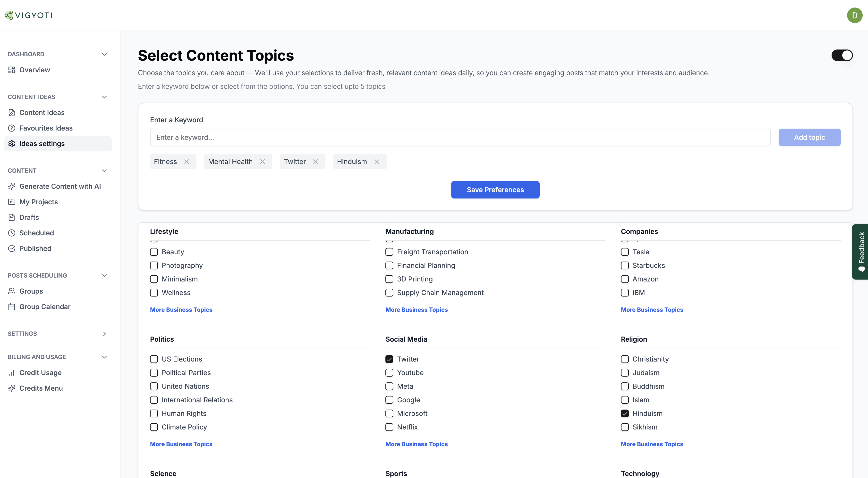Check the Amazon checkbox
Screen dimensions: 868x478
point(625,279)
